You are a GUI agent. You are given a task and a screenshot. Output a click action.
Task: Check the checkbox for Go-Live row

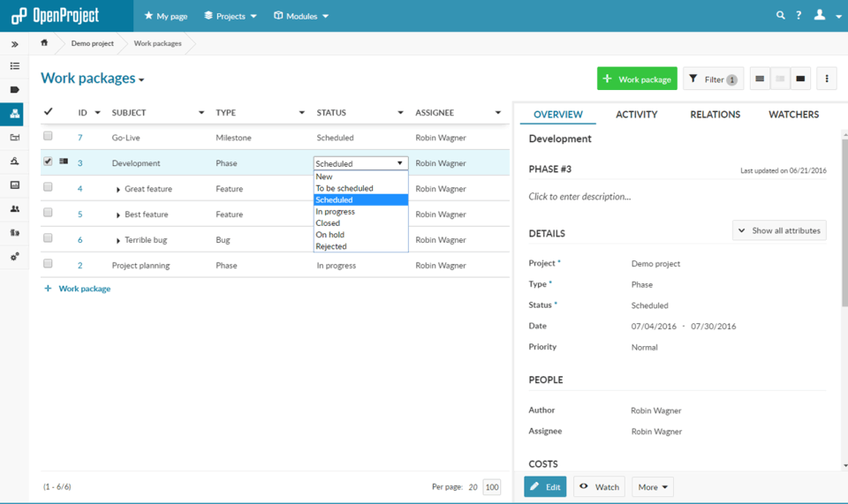[x=48, y=136]
